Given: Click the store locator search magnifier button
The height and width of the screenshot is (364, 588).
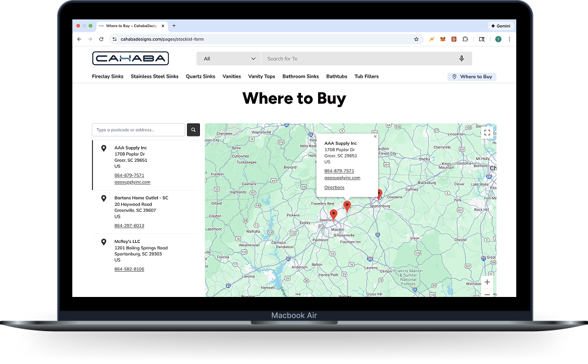Looking at the screenshot, I should (x=193, y=130).
